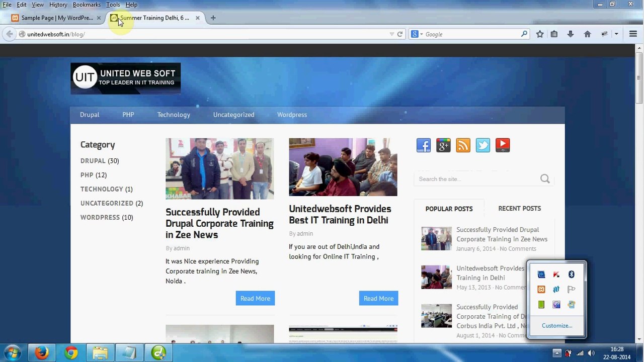This screenshot has height=362, width=644.
Task: Switch to the Recent Posts tab
Action: coord(519,208)
